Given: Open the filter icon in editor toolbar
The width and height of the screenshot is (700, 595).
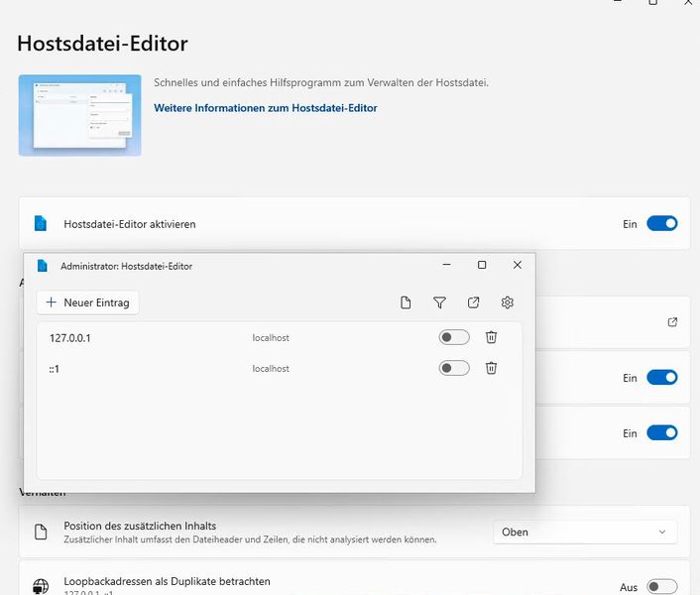Looking at the screenshot, I should [x=439, y=302].
